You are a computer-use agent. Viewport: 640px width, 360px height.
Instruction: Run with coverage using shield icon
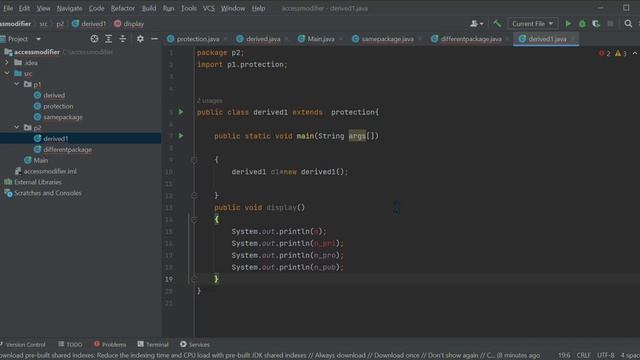coord(596,24)
